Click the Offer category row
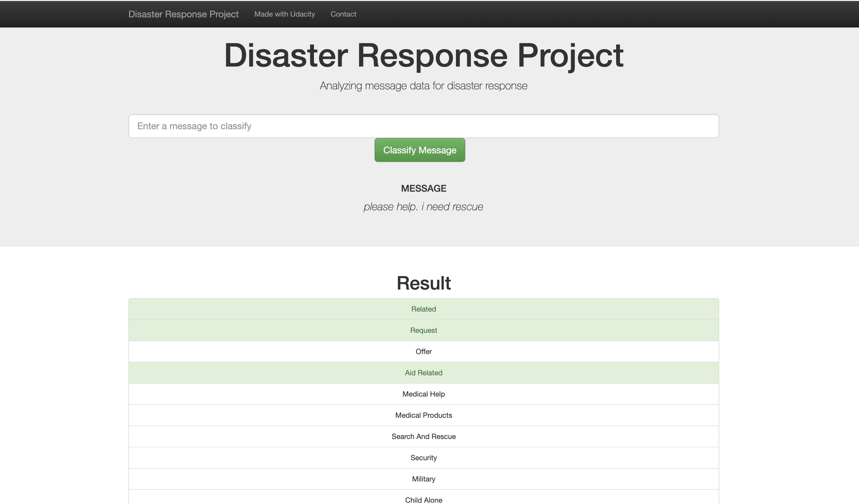 point(423,351)
